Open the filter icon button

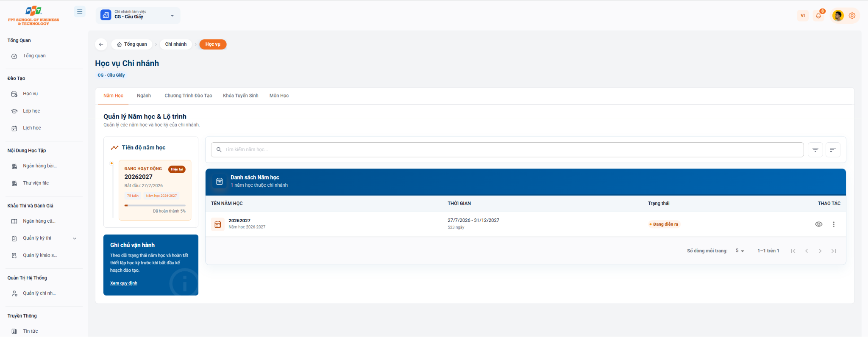pyautogui.click(x=815, y=150)
